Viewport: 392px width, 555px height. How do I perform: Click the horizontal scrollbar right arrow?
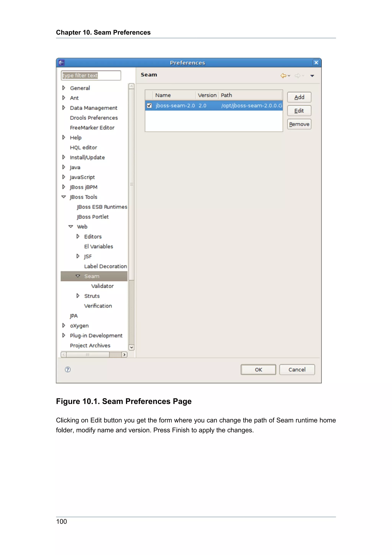pos(124,355)
